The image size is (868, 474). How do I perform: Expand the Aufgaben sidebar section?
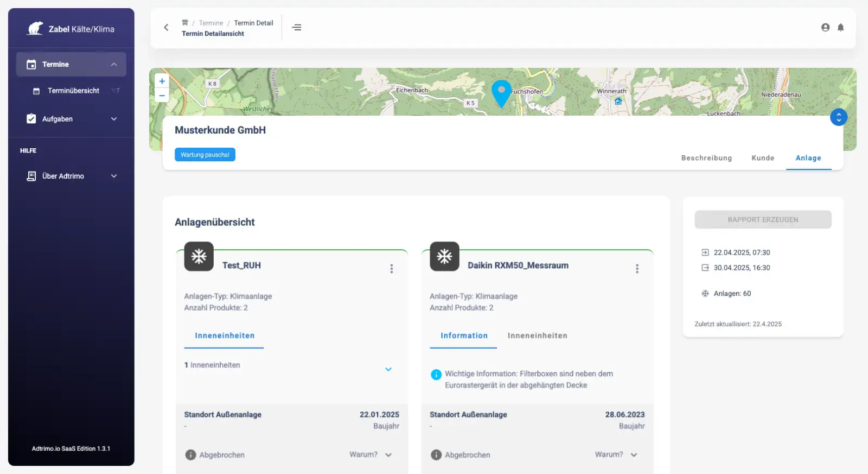114,119
